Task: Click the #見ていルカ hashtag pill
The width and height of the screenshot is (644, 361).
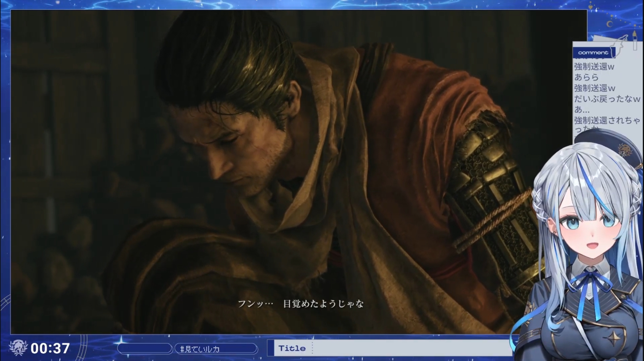Action: coord(216,349)
